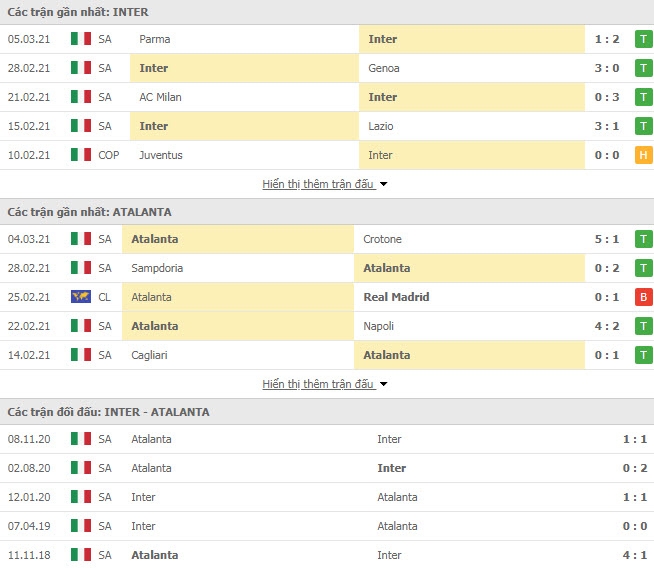Image resolution: width=654 pixels, height=569 pixels.
Task: Click the Real Madrid team name
Action: [x=396, y=297]
